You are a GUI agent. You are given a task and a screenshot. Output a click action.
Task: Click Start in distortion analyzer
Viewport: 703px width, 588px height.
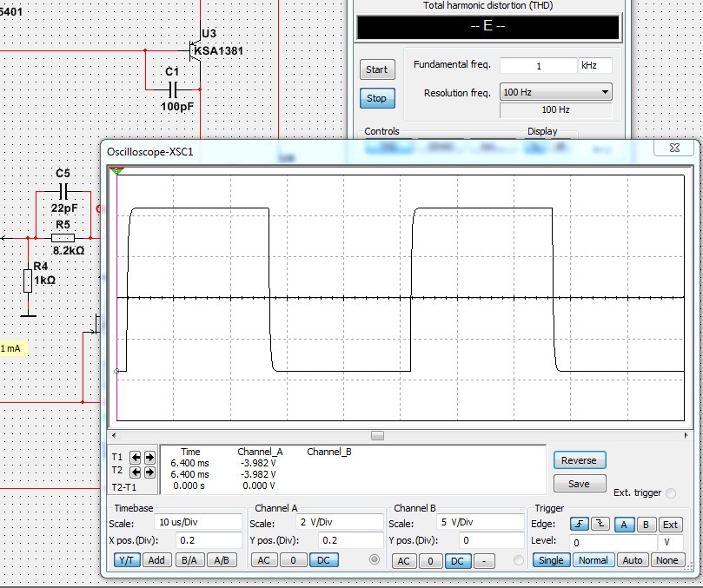pos(376,69)
